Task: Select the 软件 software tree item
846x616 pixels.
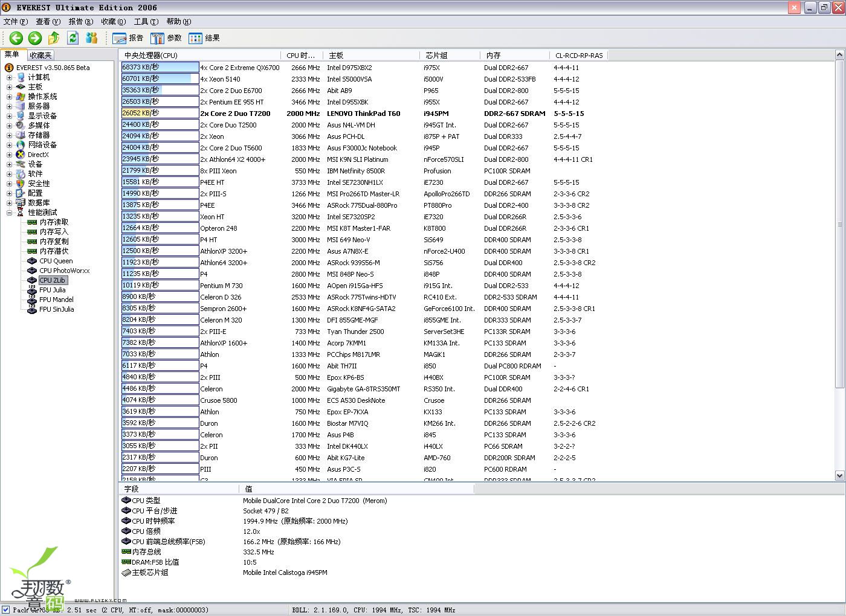Action: tap(35, 174)
